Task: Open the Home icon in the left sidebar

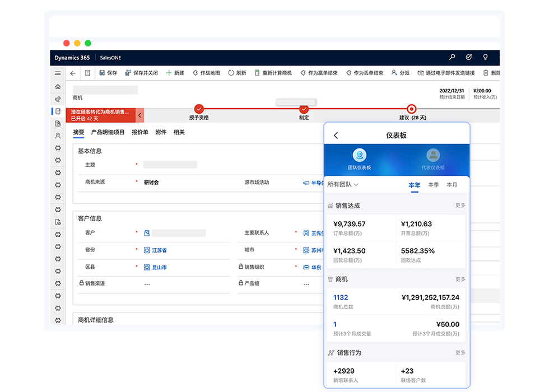Action: coord(58,87)
